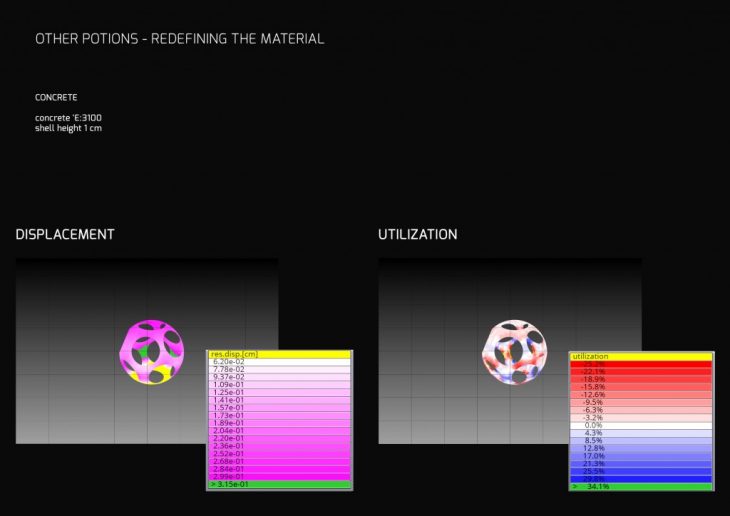This screenshot has height=516, width=730.
Task: Pick the -12.6% utilization legend row
Action: click(x=641, y=395)
